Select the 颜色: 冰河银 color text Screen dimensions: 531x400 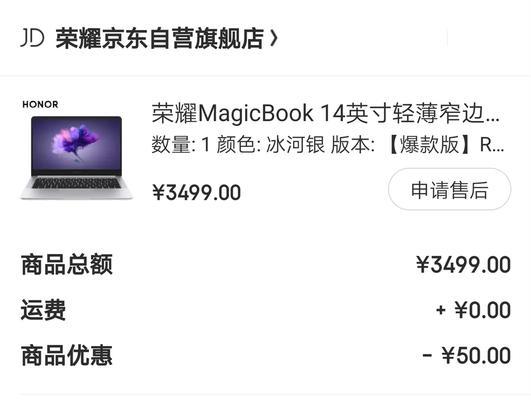pyautogui.click(x=271, y=145)
